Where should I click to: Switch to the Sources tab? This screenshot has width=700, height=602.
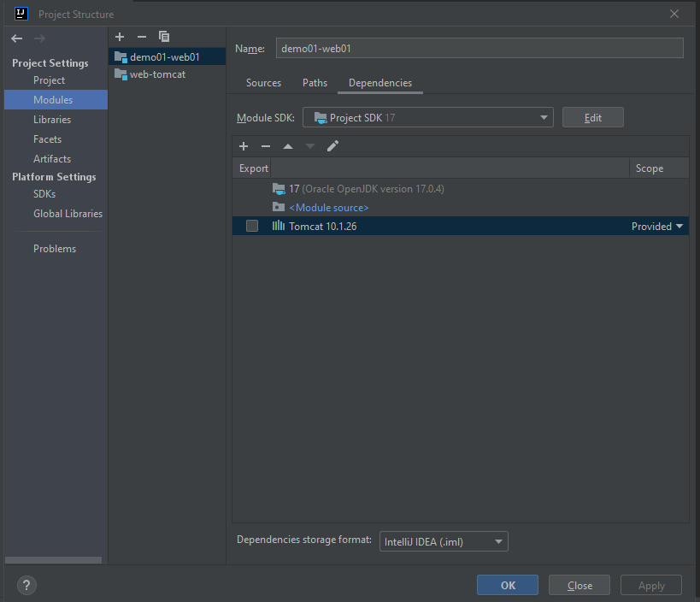pyautogui.click(x=263, y=83)
